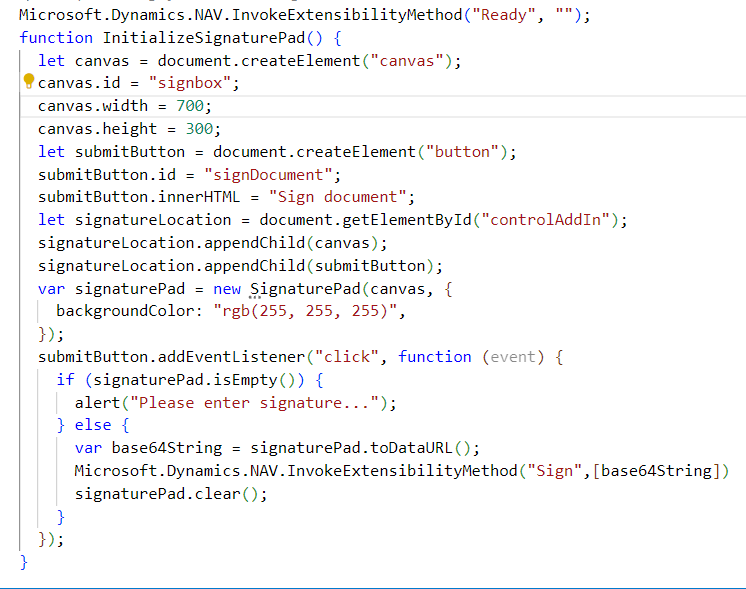
Task: Click the "canvas" string in createElement
Action: point(407,61)
